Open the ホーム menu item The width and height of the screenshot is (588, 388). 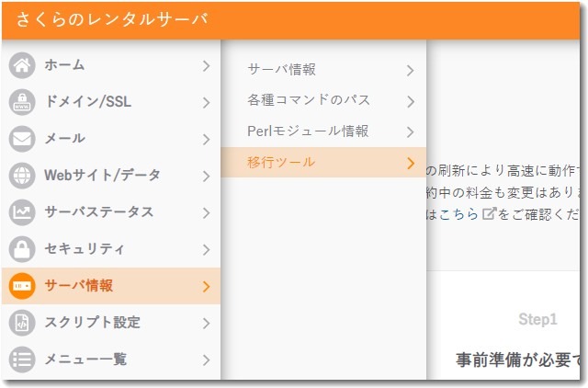(111, 65)
